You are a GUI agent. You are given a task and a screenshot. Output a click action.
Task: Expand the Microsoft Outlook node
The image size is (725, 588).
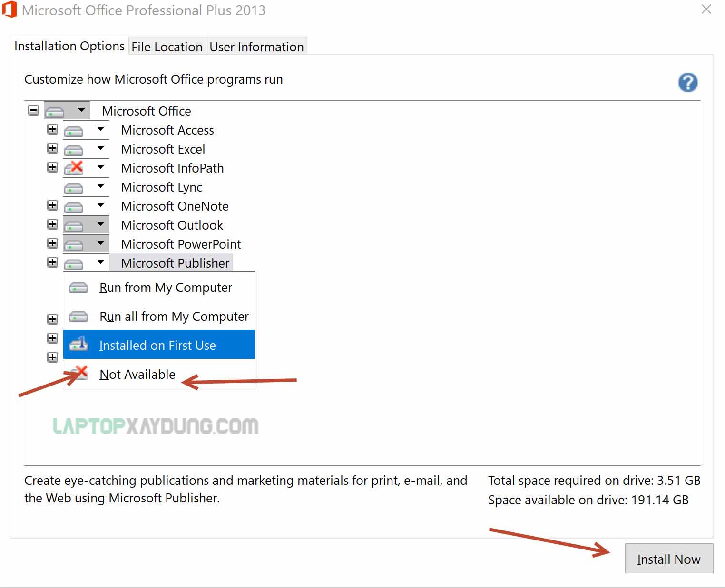[52, 224]
